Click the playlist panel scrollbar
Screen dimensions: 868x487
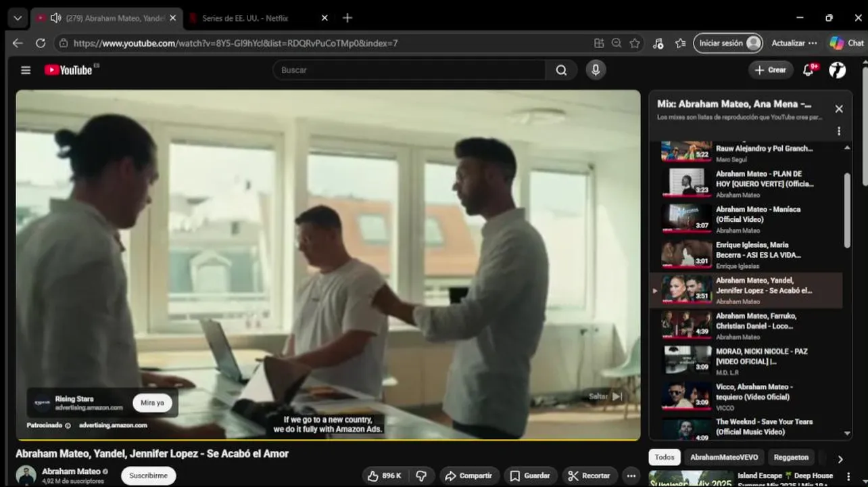[847, 210]
